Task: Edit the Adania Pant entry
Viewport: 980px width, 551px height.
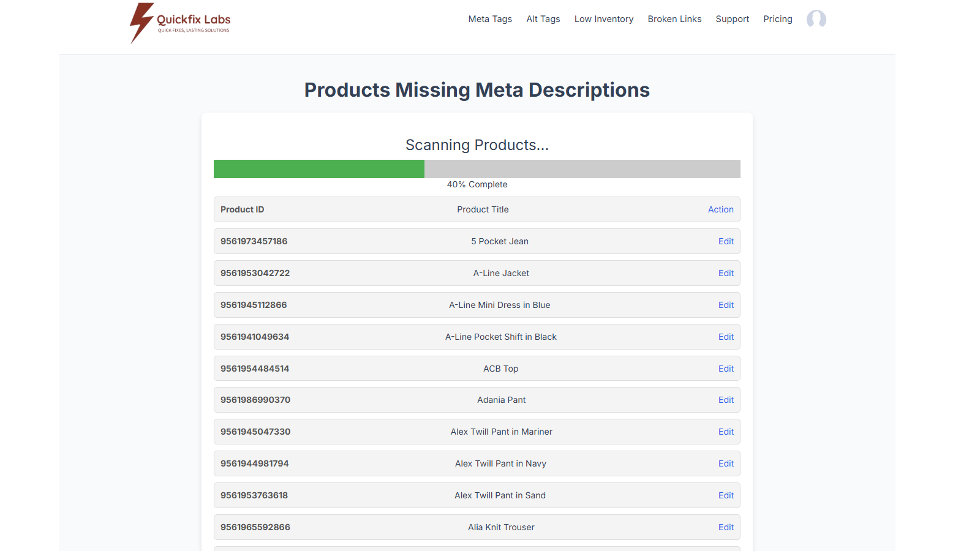Action: click(726, 400)
